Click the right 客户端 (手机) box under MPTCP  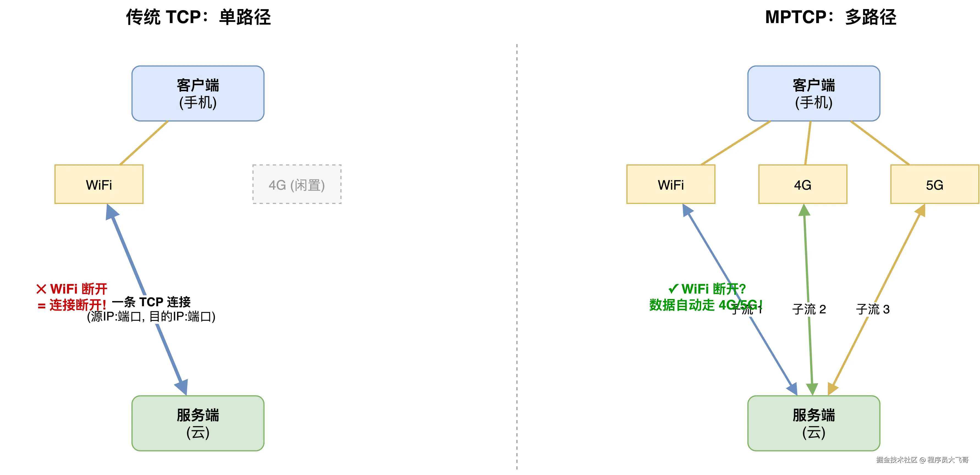coord(813,93)
